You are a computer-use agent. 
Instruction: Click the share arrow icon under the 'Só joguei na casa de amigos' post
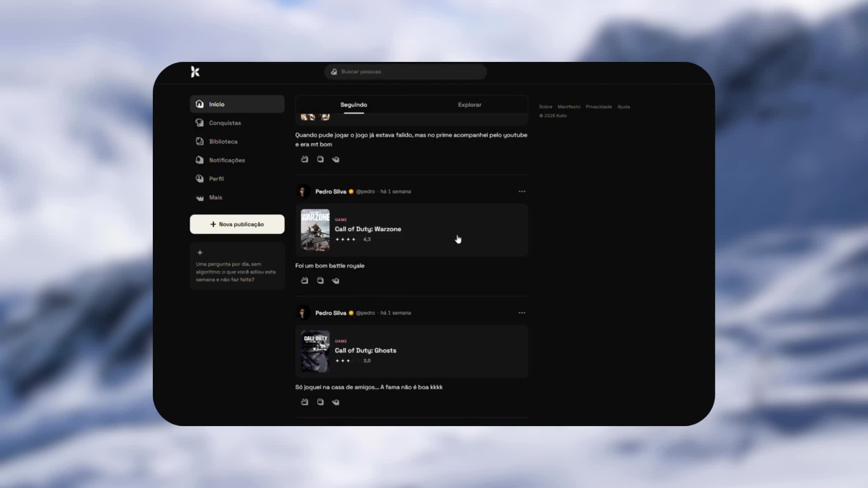335,402
